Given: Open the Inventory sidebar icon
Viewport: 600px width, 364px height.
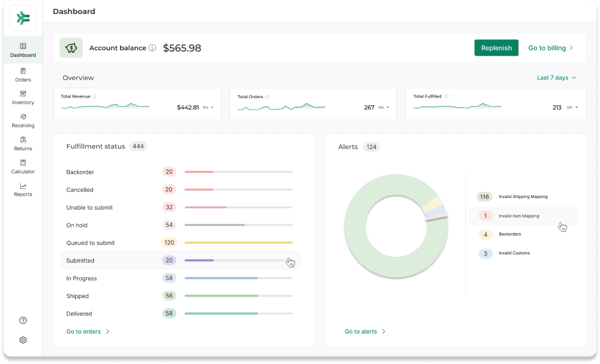Looking at the screenshot, I should [x=23, y=94].
